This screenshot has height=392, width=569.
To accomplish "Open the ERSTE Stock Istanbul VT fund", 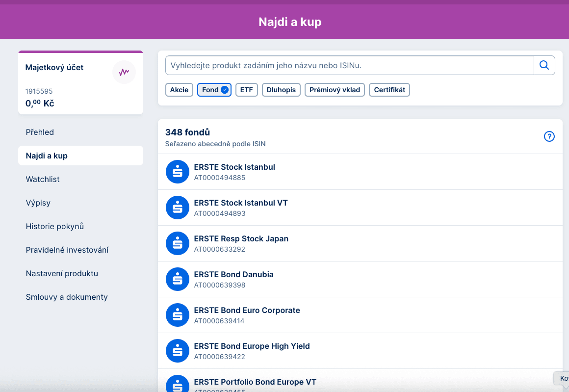I will coord(360,208).
